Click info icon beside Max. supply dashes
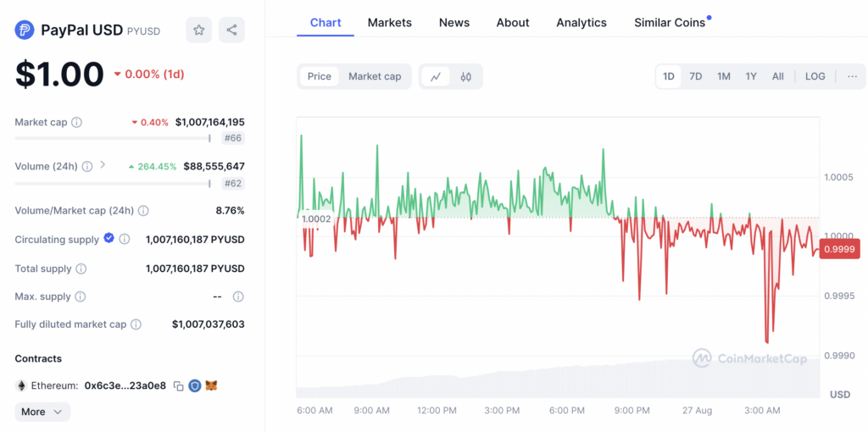868x432 pixels. pyautogui.click(x=238, y=296)
